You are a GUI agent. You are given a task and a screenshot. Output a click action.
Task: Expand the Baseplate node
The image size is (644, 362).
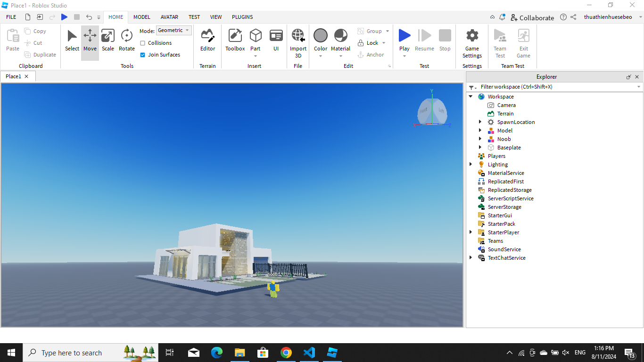pyautogui.click(x=480, y=148)
